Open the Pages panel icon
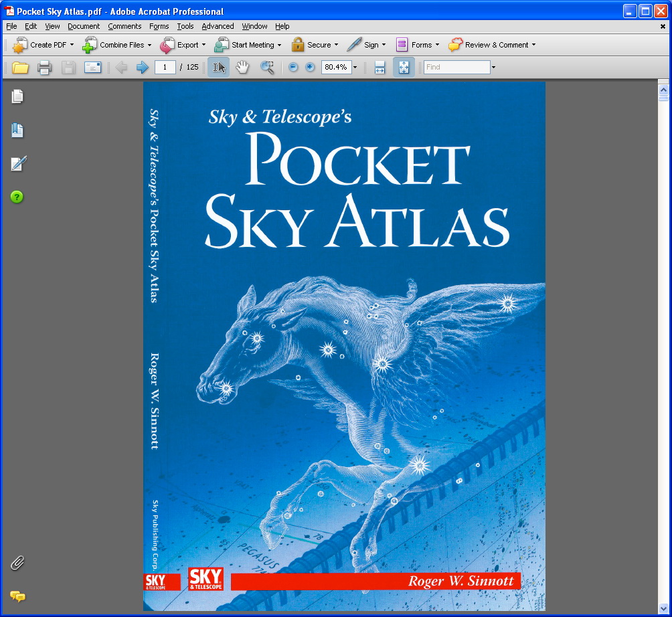This screenshot has width=672, height=617. tap(17, 96)
